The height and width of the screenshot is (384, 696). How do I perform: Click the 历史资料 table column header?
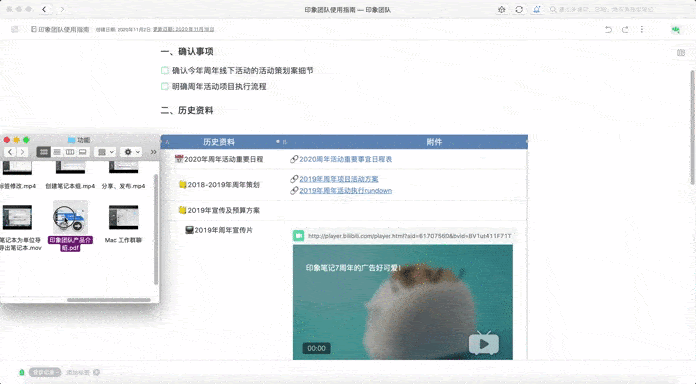219,142
